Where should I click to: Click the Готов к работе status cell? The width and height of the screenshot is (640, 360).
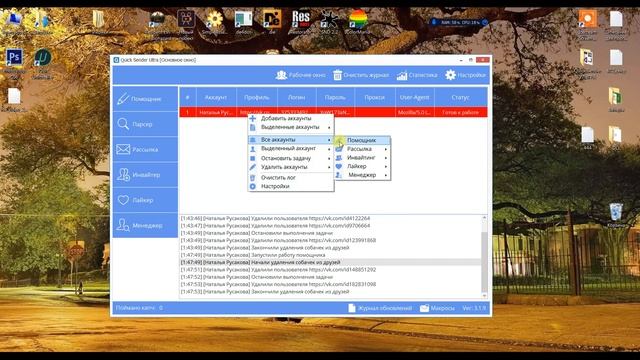(461, 112)
